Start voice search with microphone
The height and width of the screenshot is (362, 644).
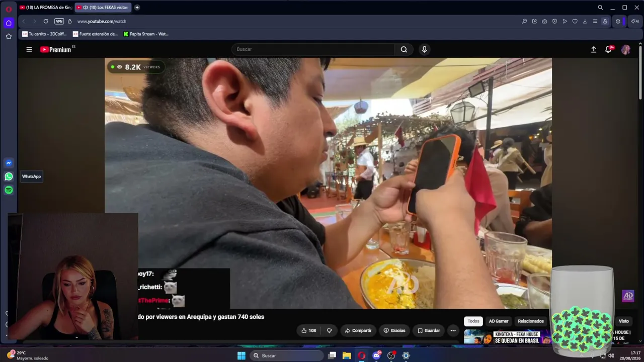point(424,49)
